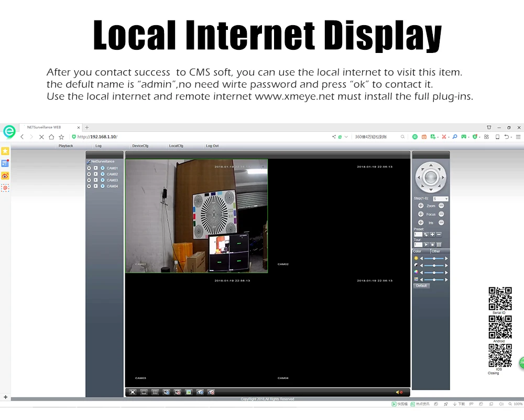This screenshot has height=420, width=524.
Task: Open the DeviceCfg menu
Action: pyautogui.click(x=140, y=146)
